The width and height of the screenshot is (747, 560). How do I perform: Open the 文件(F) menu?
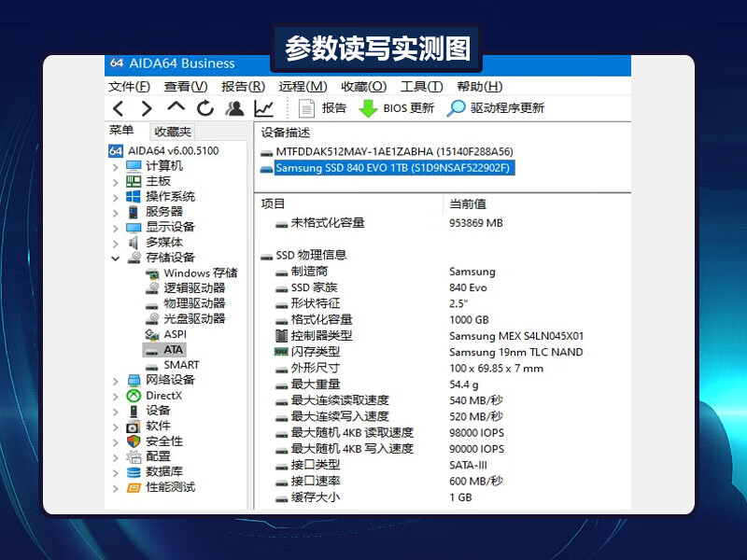pyautogui.click(x=129, y=87)
